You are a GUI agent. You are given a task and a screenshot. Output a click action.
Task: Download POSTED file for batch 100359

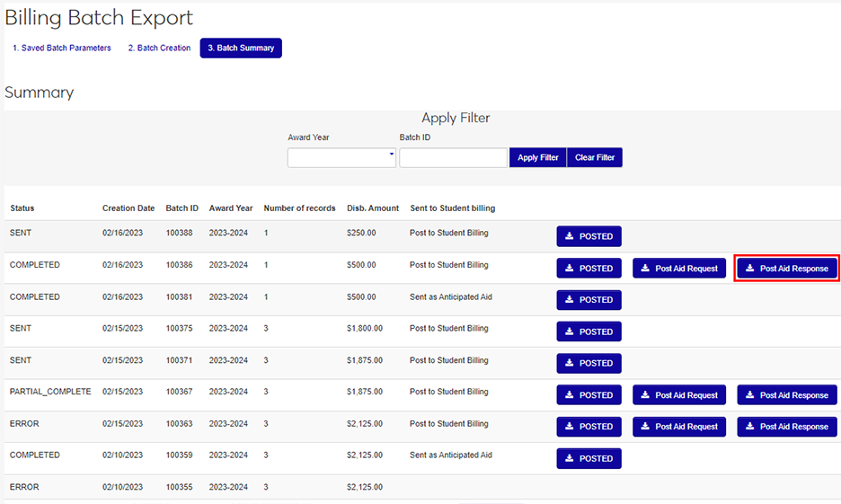pos(589,458)
